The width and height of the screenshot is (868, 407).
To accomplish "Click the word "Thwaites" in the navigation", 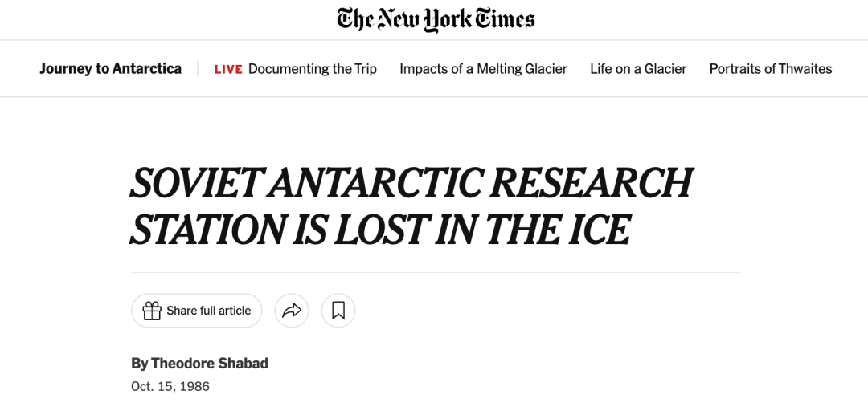I will pos(805,68).
